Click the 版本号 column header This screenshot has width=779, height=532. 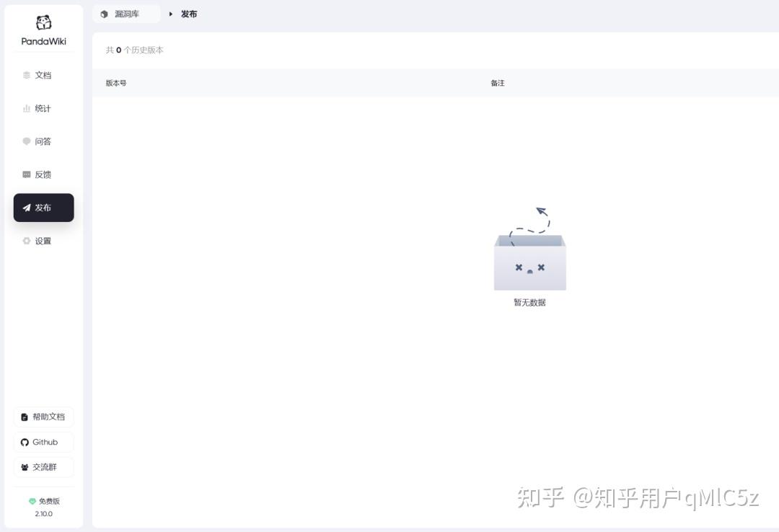pyautogui.click(x=116, y=83)
